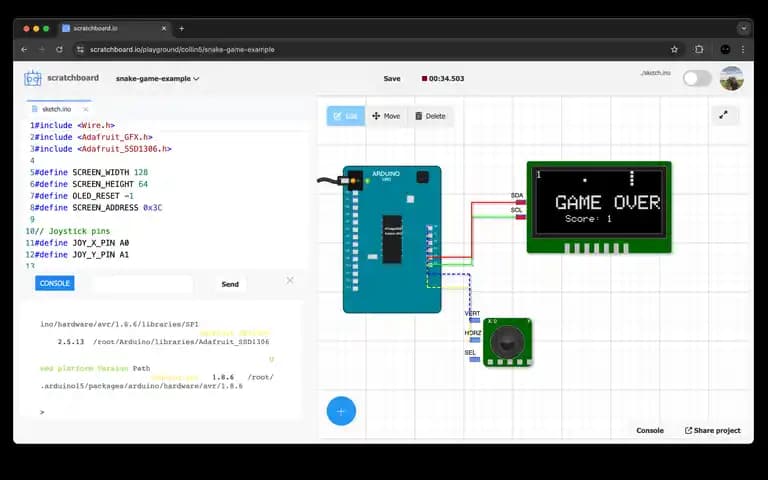Screen dimensions: 768x480
Task: Reload the page
Action: [59, 49]
